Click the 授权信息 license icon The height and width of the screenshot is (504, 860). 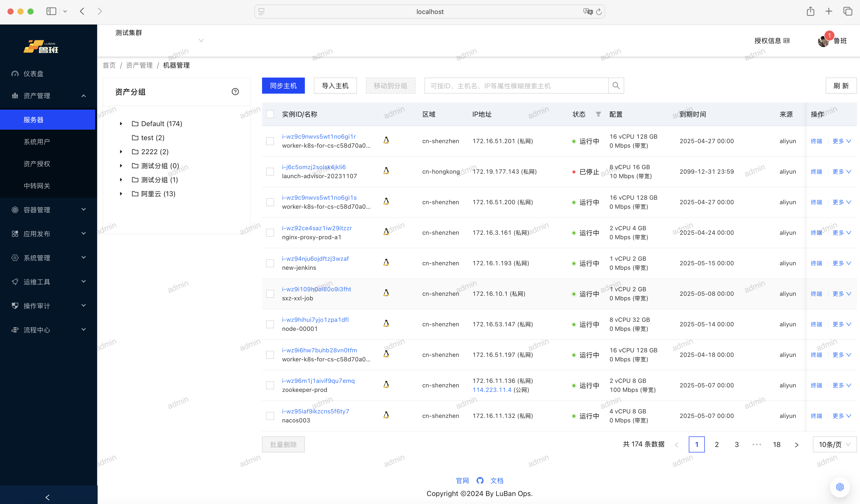pyautogui.click(x=786, y=41)
